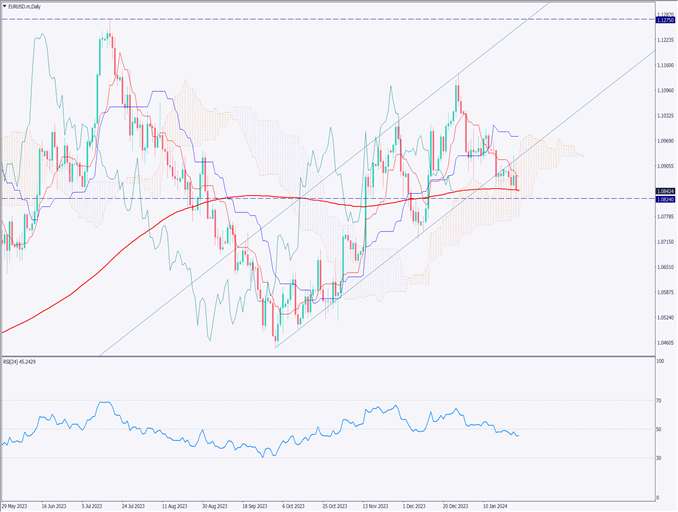This screenshot has height=512, width=678.
Task: Click the 1.08424 current price tag
Action: [664, 191]
